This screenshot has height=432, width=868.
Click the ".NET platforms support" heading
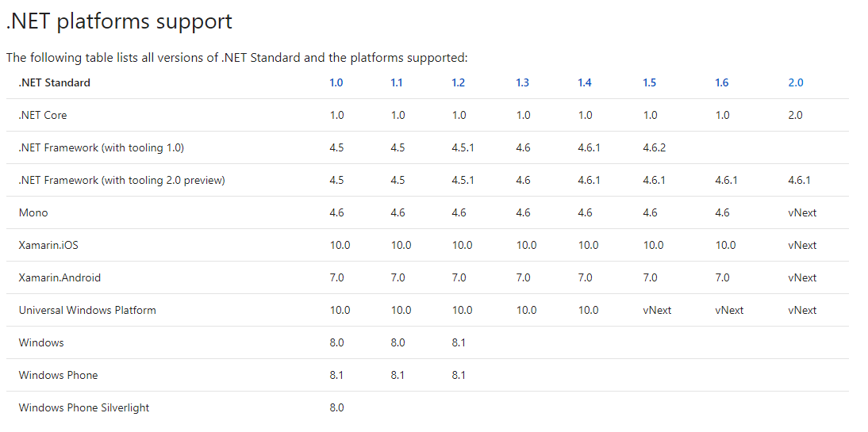[119, 21]
